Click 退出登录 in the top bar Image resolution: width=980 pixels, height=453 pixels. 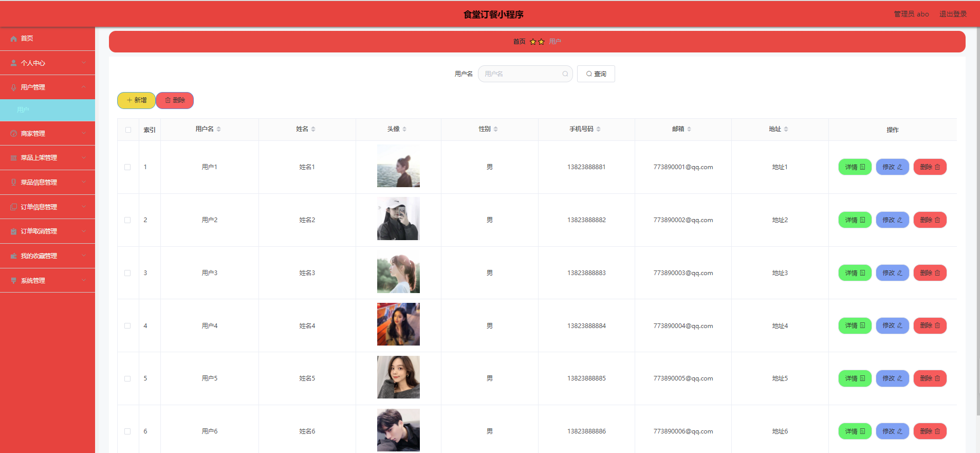tap(953, 14)
